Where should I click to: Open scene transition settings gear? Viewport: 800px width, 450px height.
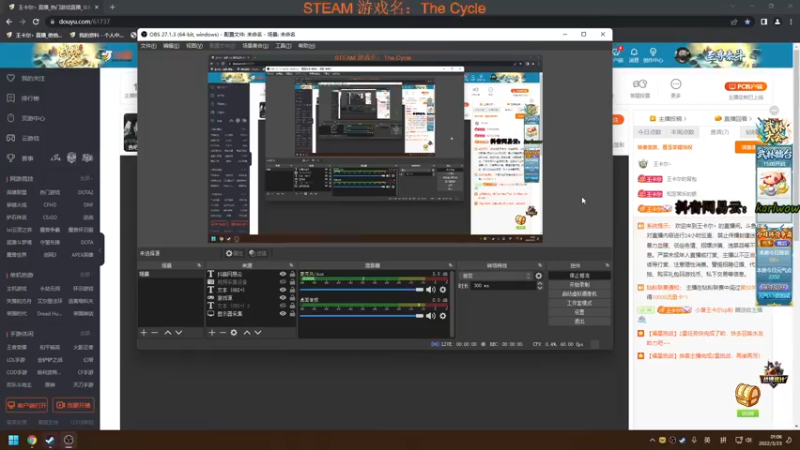tap(539, 276)
